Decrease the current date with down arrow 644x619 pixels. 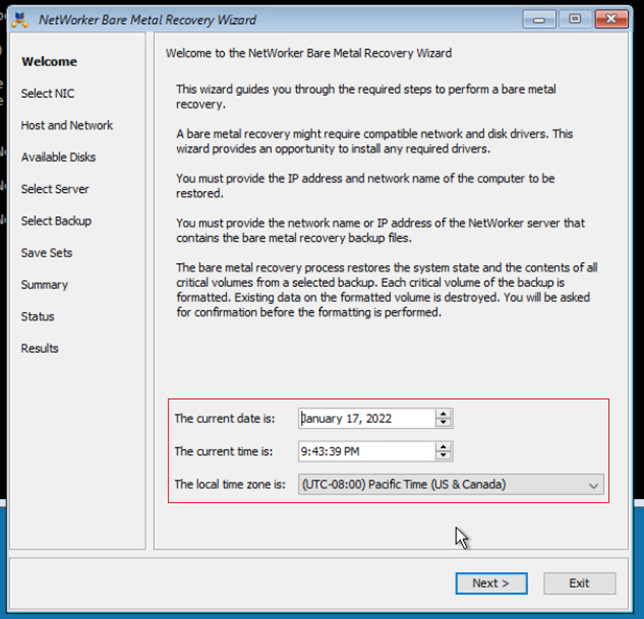(443, 423)
